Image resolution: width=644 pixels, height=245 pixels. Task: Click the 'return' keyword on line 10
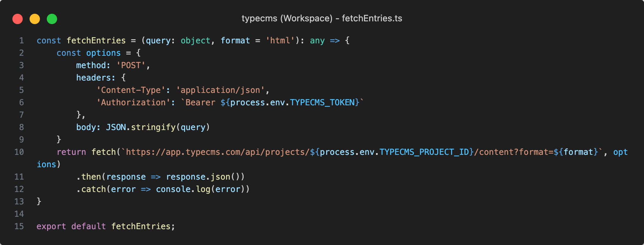coord(71,152)
